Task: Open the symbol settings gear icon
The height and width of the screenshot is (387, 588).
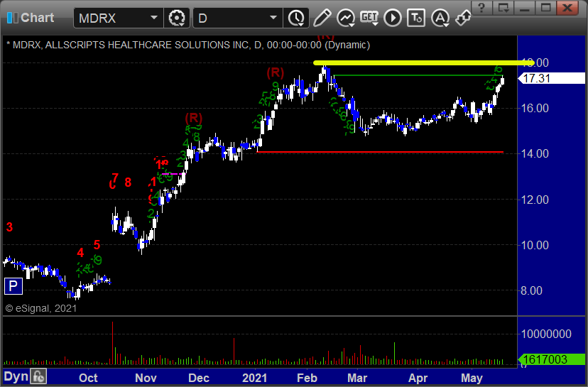Action: (x=176, y=18)
